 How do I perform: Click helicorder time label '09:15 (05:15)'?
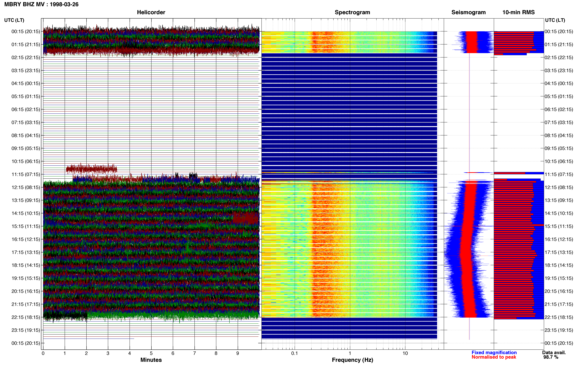click(x=26, y=148)
